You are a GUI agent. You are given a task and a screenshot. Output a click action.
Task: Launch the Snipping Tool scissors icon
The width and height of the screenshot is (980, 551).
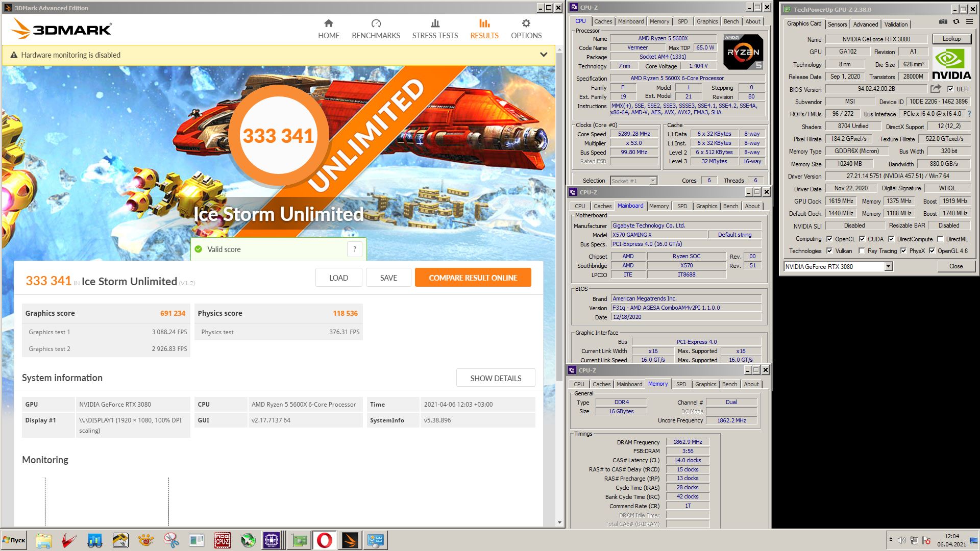coord(171,540)
